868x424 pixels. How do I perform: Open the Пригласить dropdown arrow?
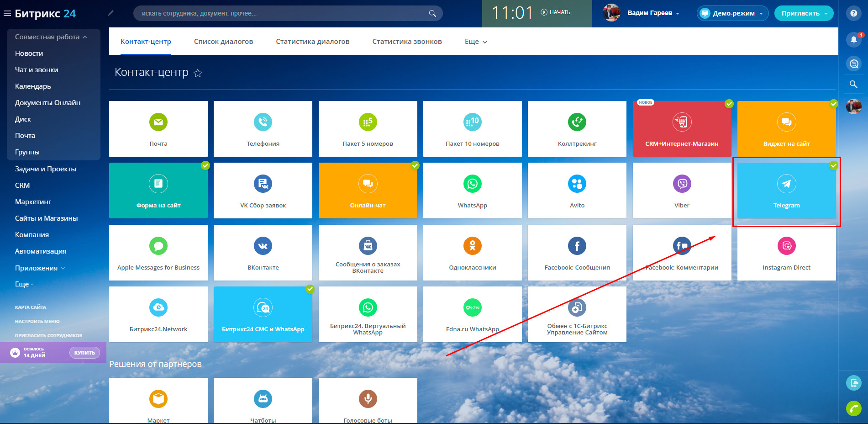pyautogui.click(x=826, y=14)
